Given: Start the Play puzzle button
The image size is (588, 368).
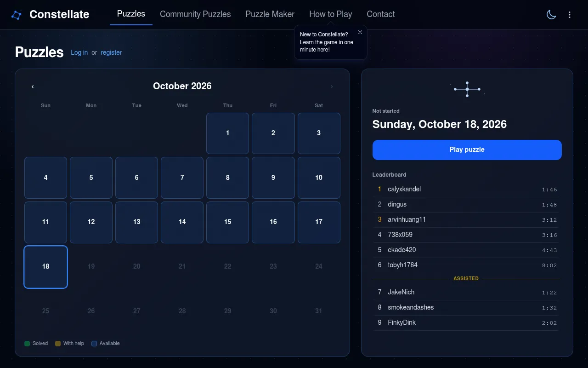Looking at the screenshot, I should pyautogui.click(x=467, y=150).
